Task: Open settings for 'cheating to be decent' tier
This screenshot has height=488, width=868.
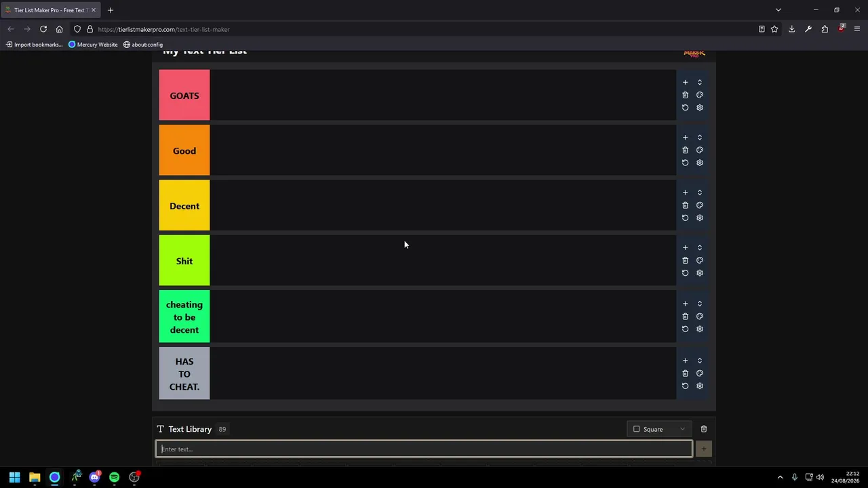Action: tap(700, 329)
